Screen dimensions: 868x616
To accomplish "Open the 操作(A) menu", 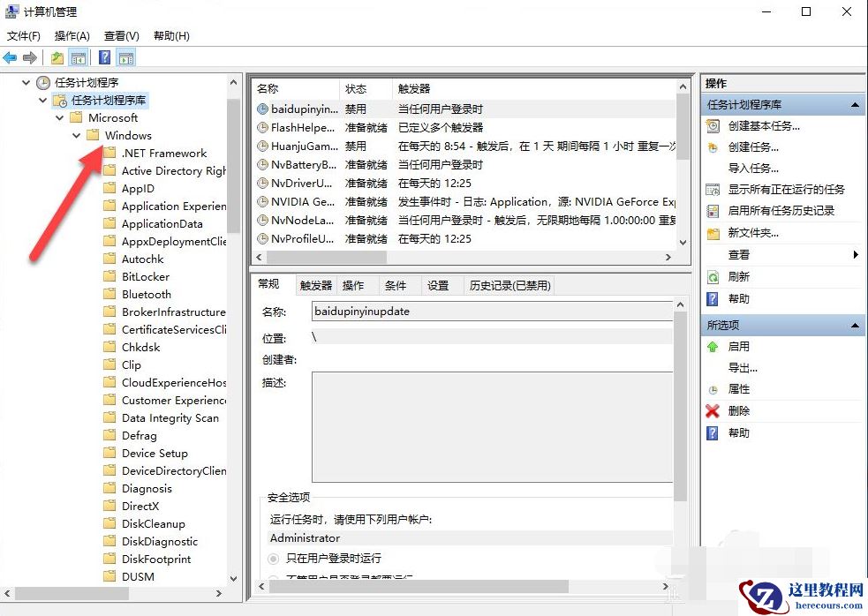I will 70,35.
